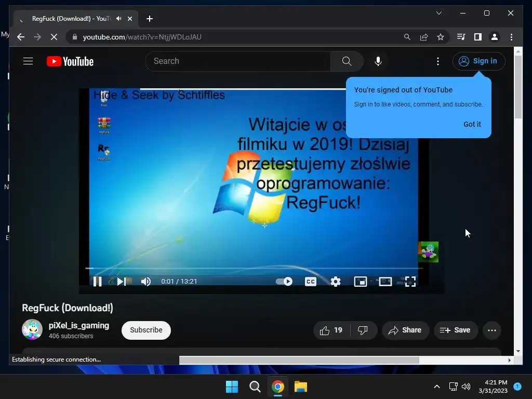Start voice search with microphone icon

coord(378,61)
